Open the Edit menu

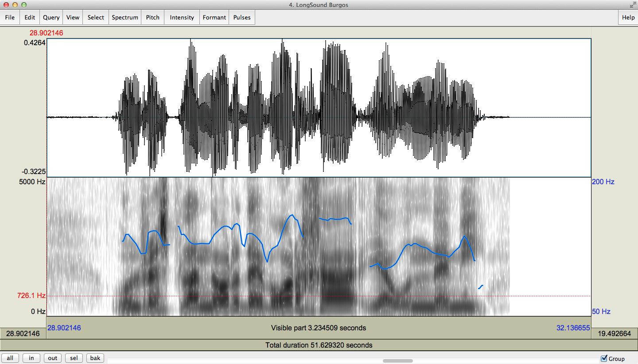click(30, 17)
